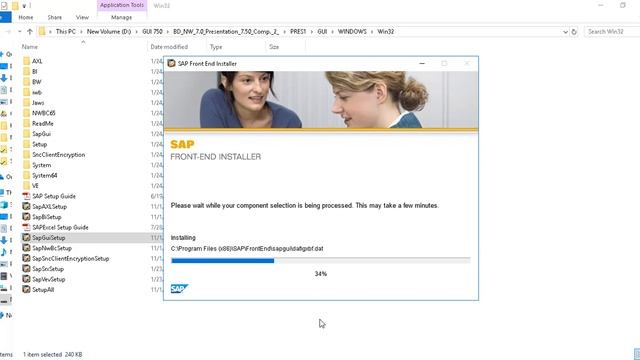
Task: Select SapVevSetup installer file
Action: pos(48,280)
